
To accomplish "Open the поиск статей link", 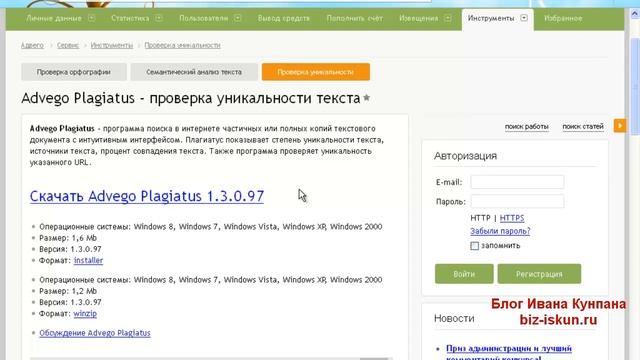I will (x=583, y=127).
